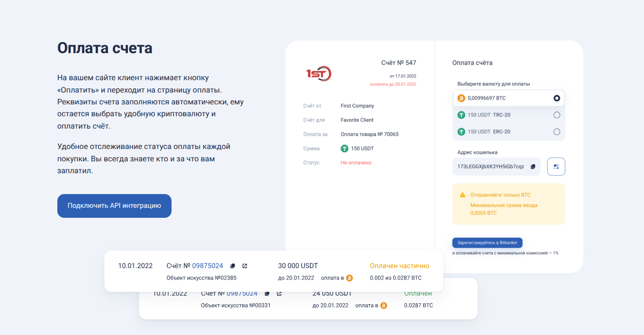The height and width of the screenshot is (335, 644).
Task: Click the wallet address field 173LEGGXjb…
Action: click(490, 167)
